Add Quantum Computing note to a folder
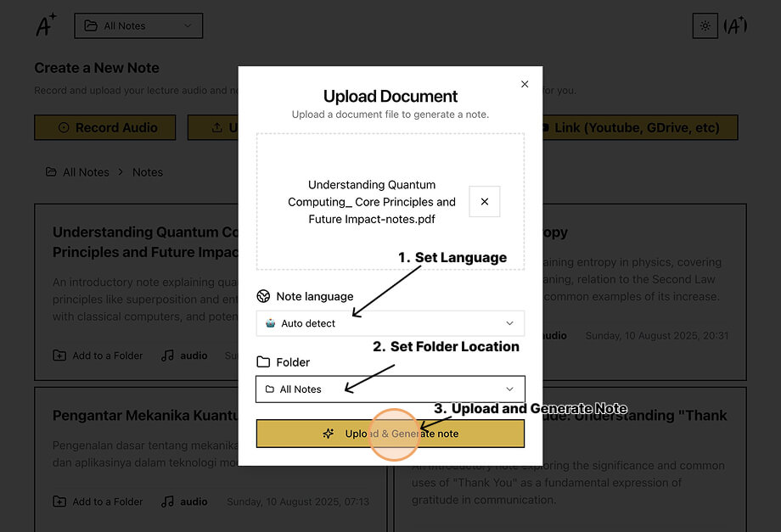This screenshot has height=532, width=781. coord(98,356)
